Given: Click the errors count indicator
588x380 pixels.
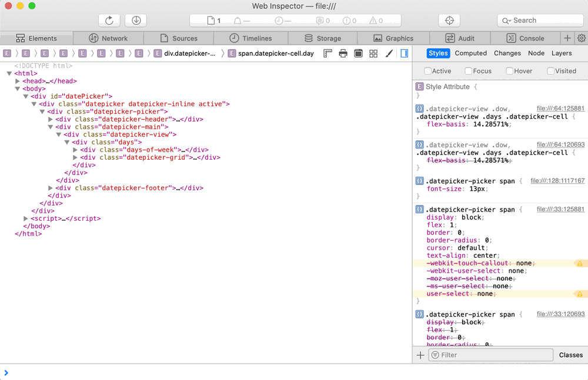Looking at the screenshot, I should tap(349, 21).
